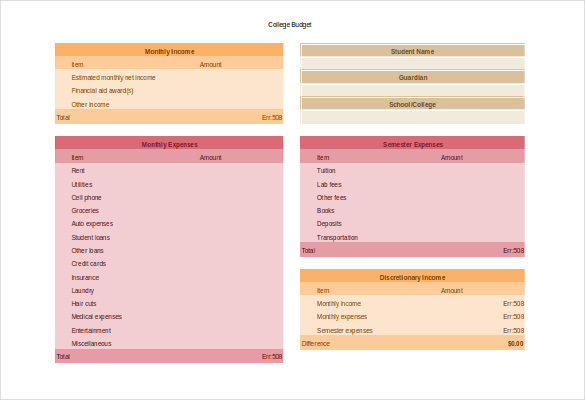Select the Err:508 value beside Monthly income

click(513, 303)
